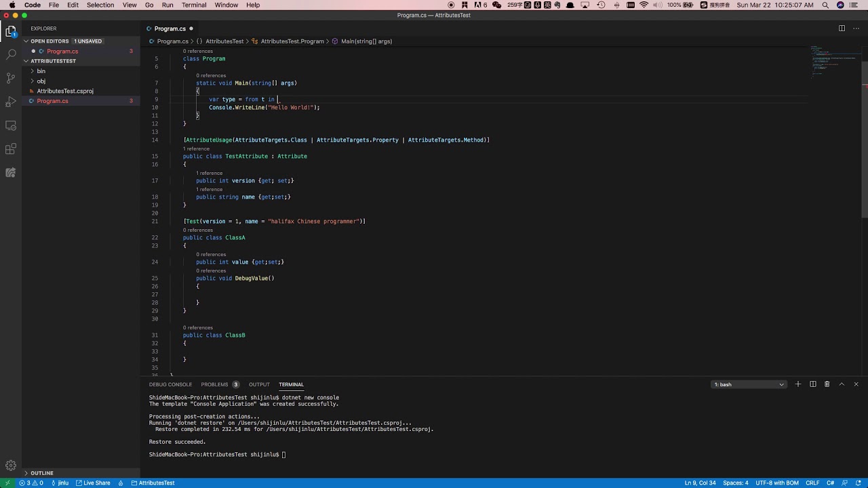Open the Selection menu
868x488 pixels.
point(100,5)
